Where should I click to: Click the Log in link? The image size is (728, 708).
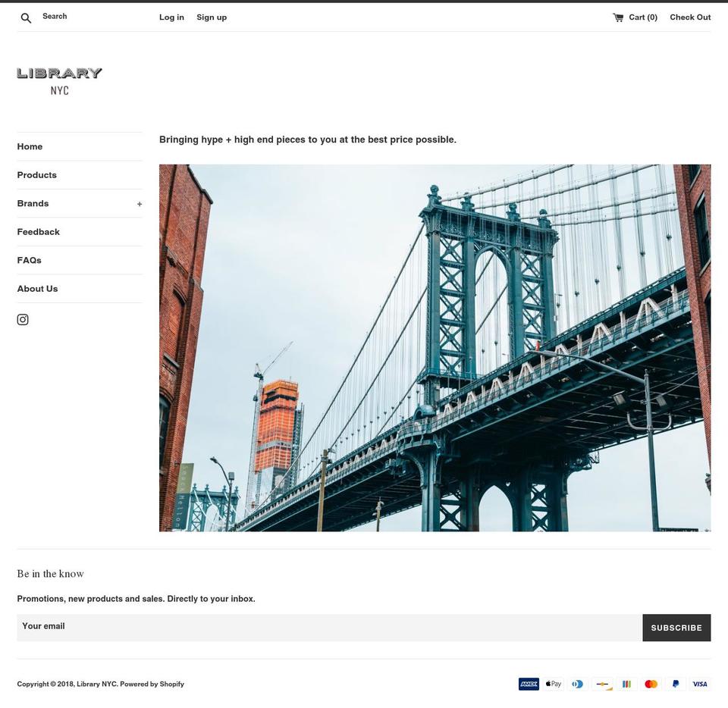click(x=172, y=17)
